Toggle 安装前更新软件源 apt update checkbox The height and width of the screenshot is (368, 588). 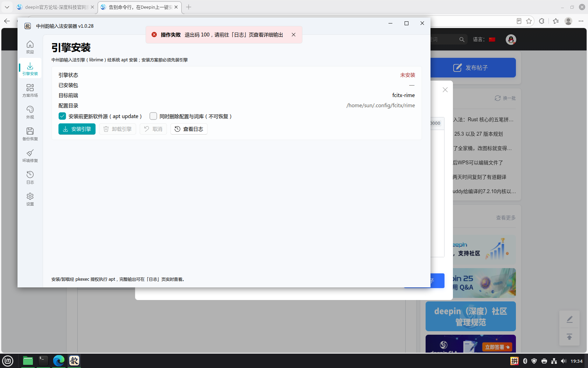click(62, 116)
